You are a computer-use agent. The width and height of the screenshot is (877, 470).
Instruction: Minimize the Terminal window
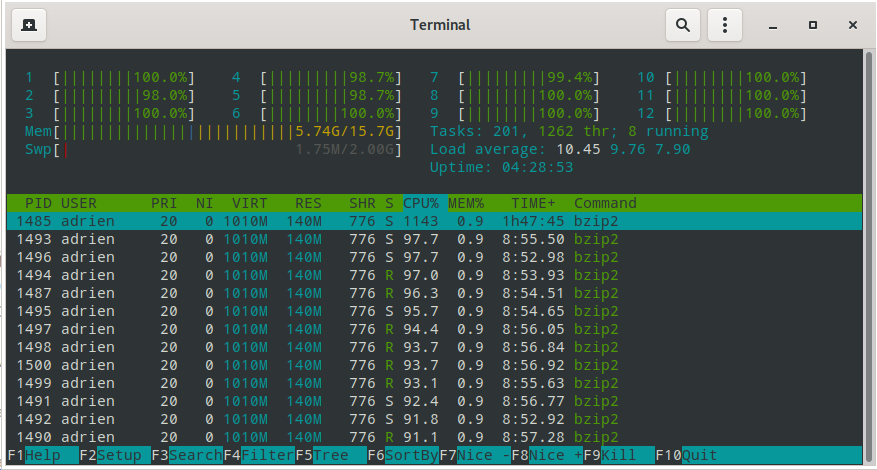pyautogui.click(x=773, y=25)
